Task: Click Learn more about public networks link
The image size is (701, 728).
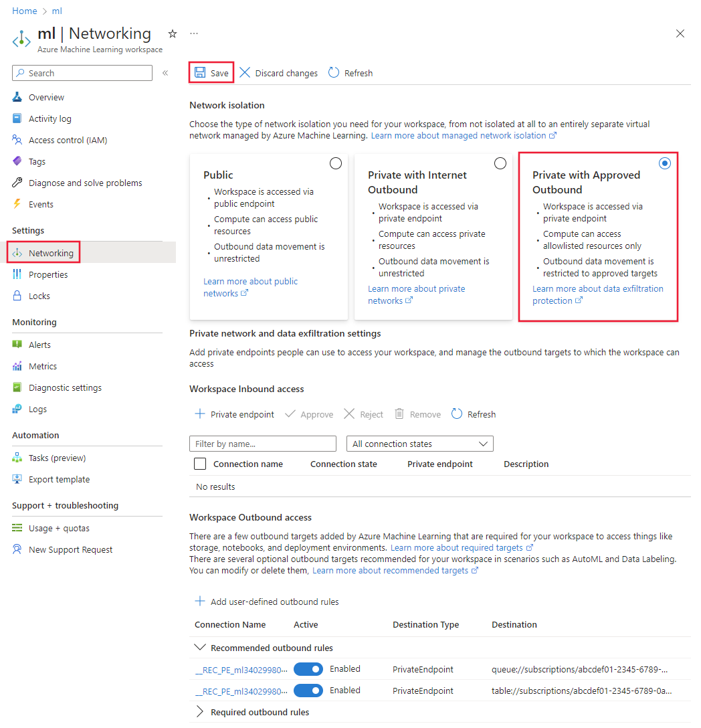Action: [251, 288]
